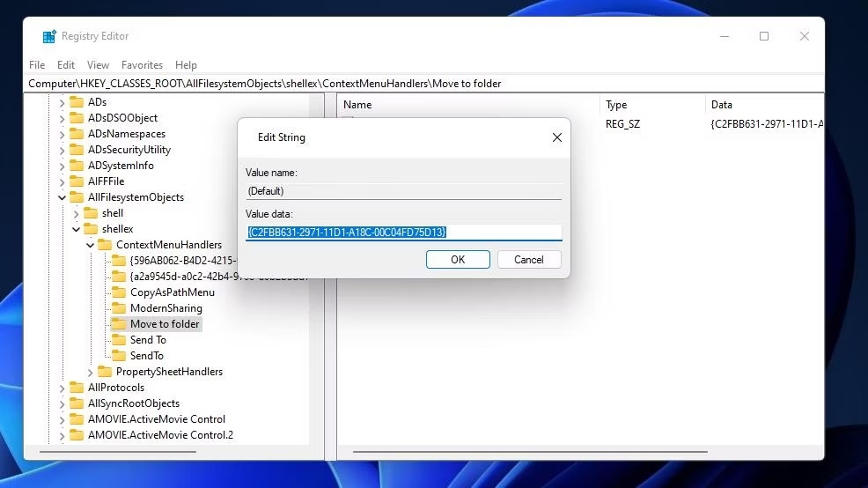
Task: Click the registry path address bar
Action: pos(423,84)
